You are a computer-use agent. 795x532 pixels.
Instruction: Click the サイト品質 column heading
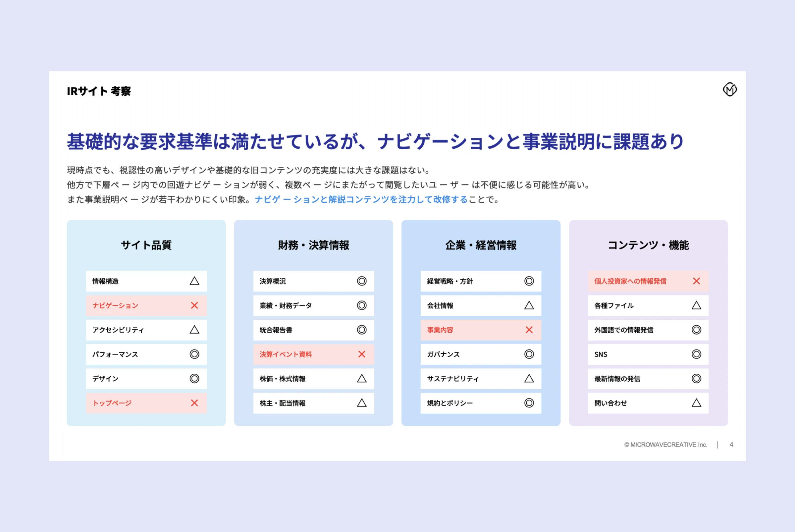pos(146,245)
